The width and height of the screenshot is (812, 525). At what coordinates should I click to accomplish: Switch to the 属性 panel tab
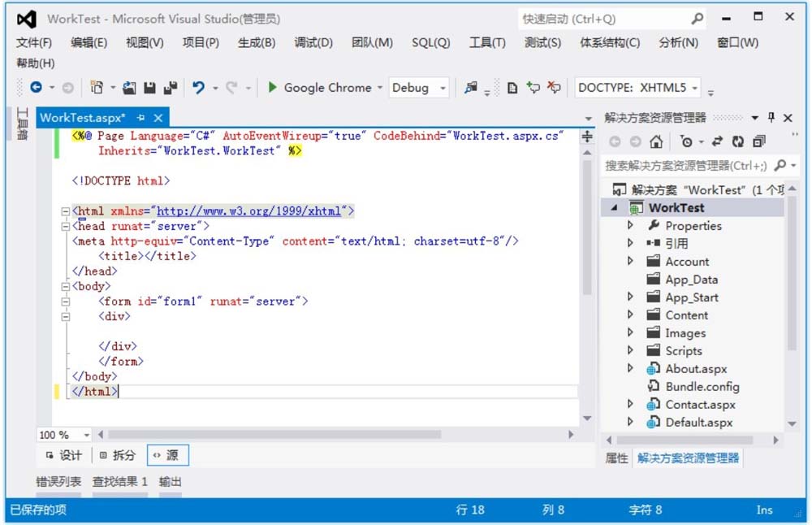(616, 458)
